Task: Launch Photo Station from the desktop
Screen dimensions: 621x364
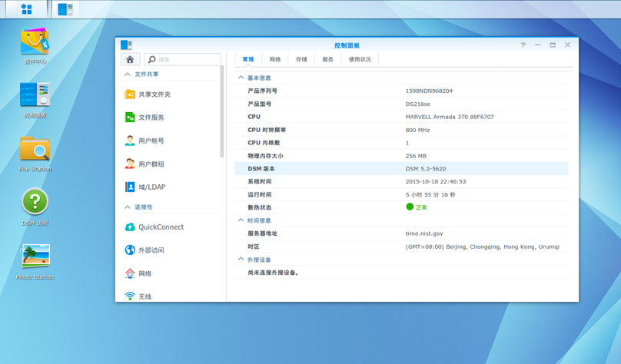Action: tap(35, 258)
